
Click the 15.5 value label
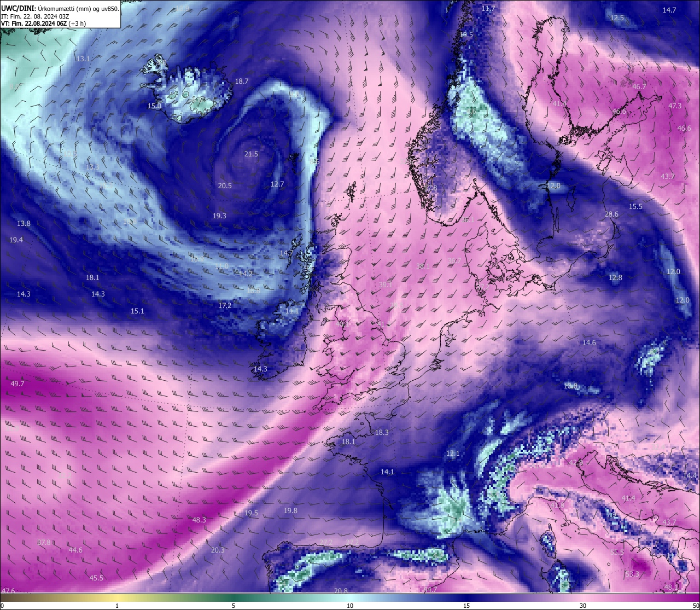click(635, 207)
